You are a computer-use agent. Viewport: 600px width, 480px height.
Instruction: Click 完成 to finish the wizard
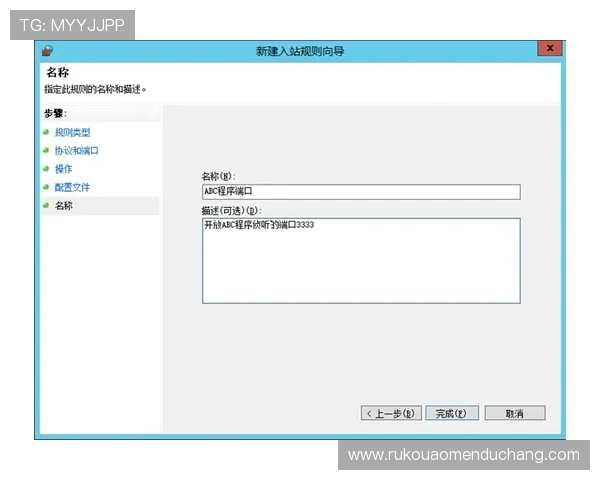click(452, 413)
